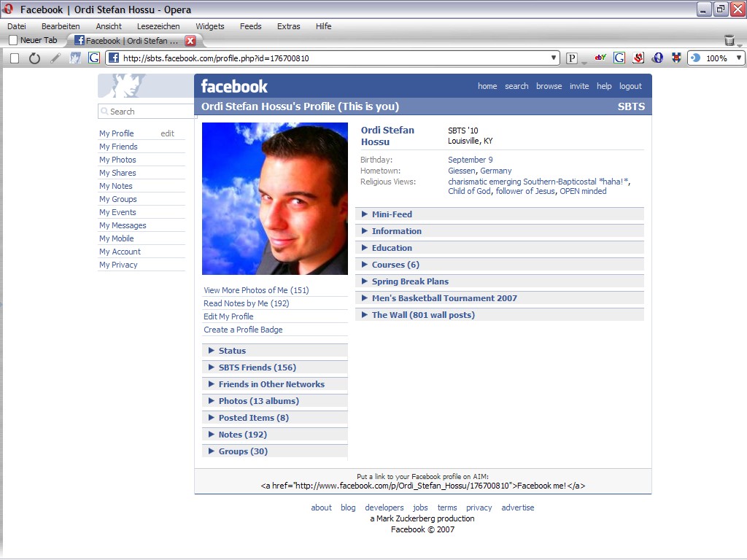Click the profile photo
Image resolution: width=747 pixels, height=560 pixels.
pos(275,198)
